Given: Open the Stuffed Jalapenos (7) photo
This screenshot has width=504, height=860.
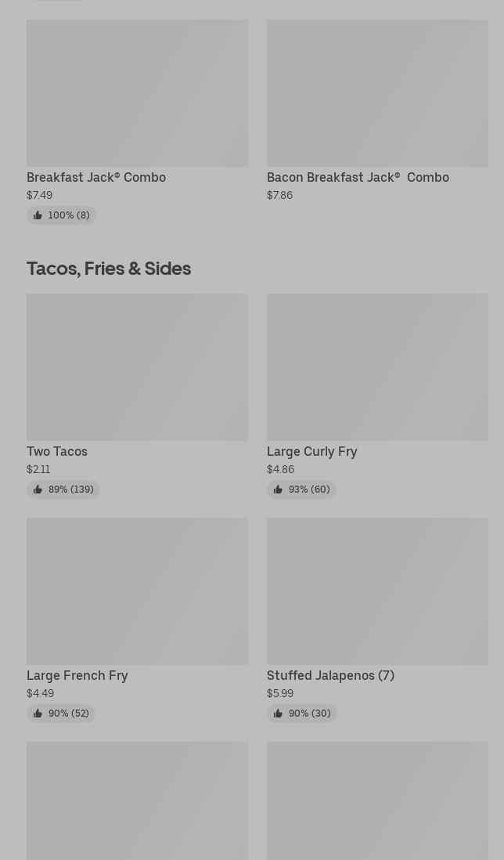Looking at the screenshot, I should [377, 591].
